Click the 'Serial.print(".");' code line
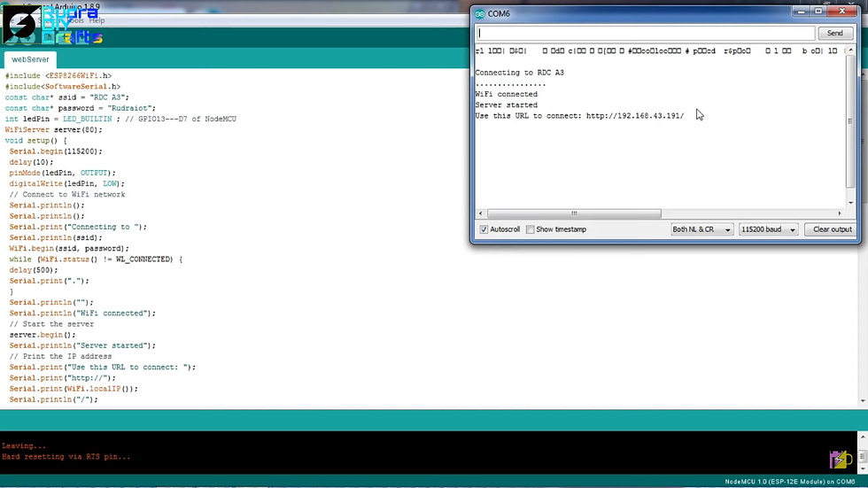The image size is (868, 488). pyautogui.click(x=50, y=281)
